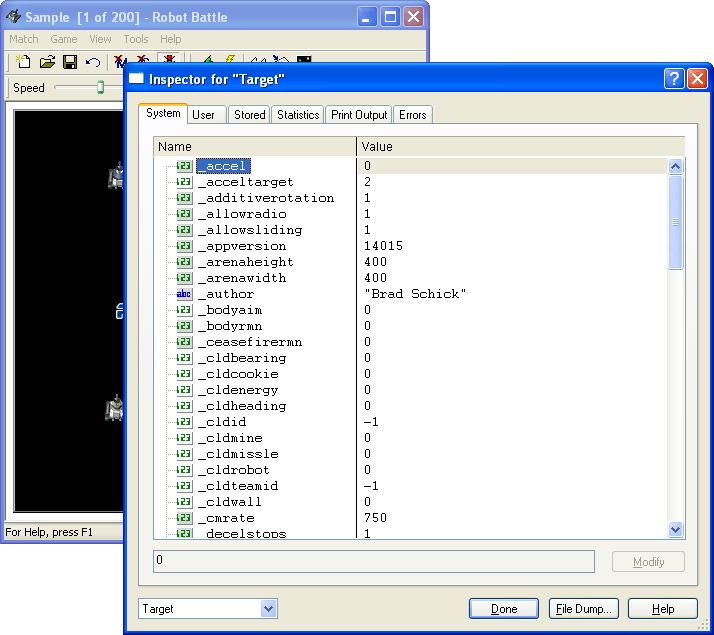Screen dimensions: 714x635
Task: Select the _cldbearing variable
Action: (242, 358)
